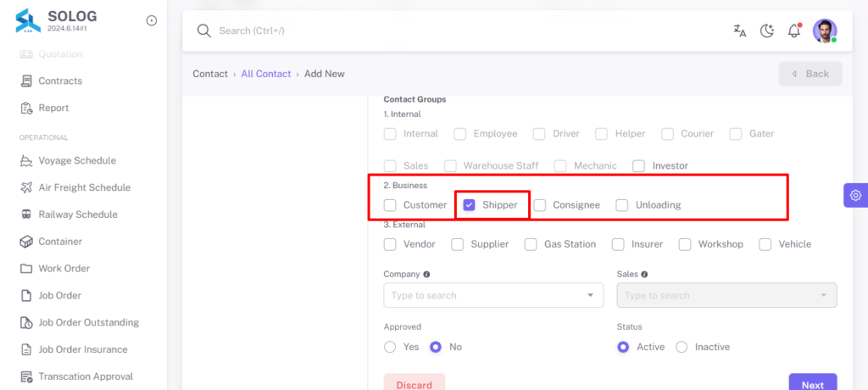Enable the Vendor checkbox
Viewport: 868px width, 390px height.
pyautogui.click(x=390, y=244)
